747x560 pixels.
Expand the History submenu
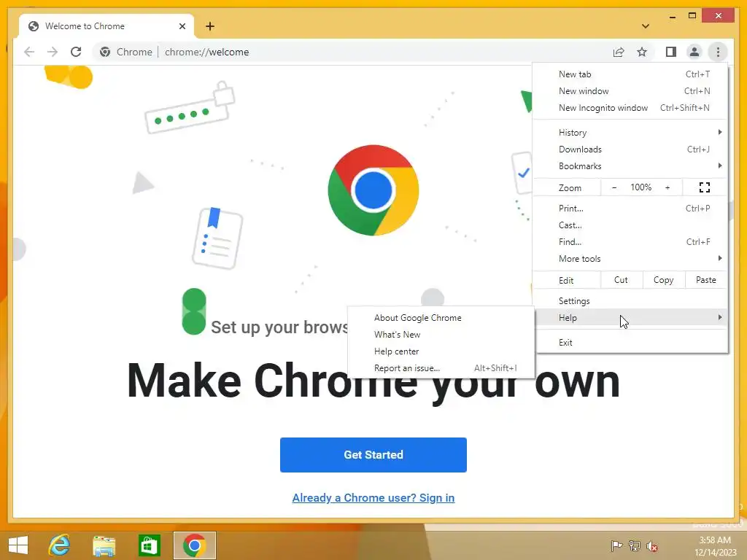(630, 133)
